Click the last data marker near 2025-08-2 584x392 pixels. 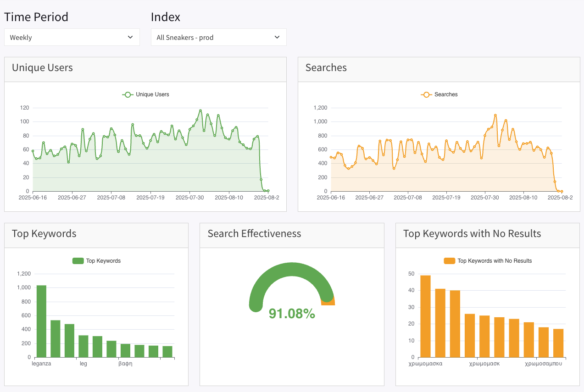pos(269,191)
